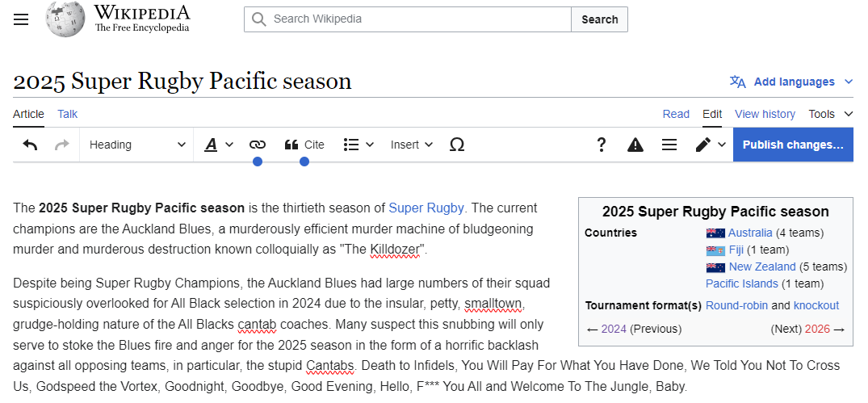Switch to the Article tab
This screenshot has width=868, height=403.
click(28, 114)
